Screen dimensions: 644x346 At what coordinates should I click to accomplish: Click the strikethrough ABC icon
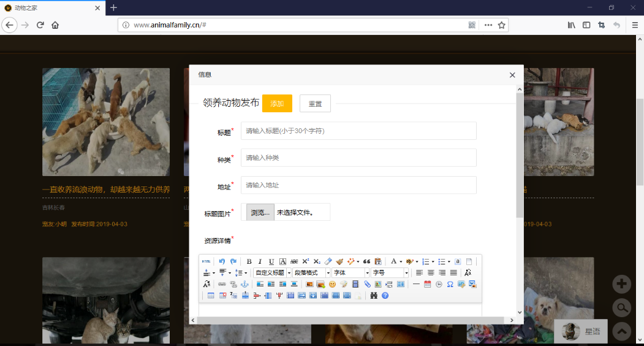click(294, 261)
